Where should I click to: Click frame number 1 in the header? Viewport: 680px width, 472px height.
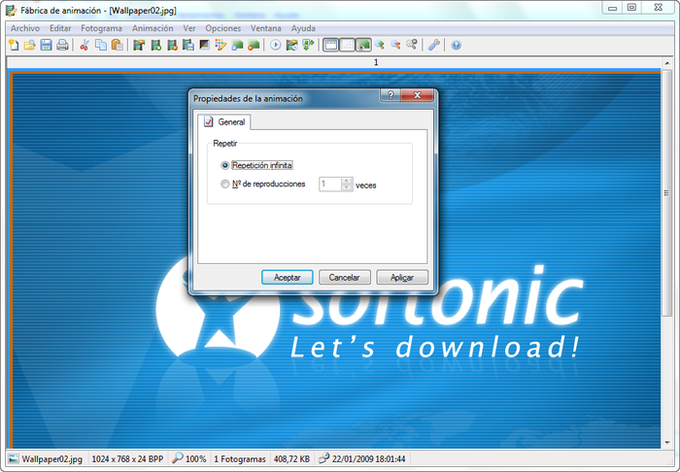(376, 62)
